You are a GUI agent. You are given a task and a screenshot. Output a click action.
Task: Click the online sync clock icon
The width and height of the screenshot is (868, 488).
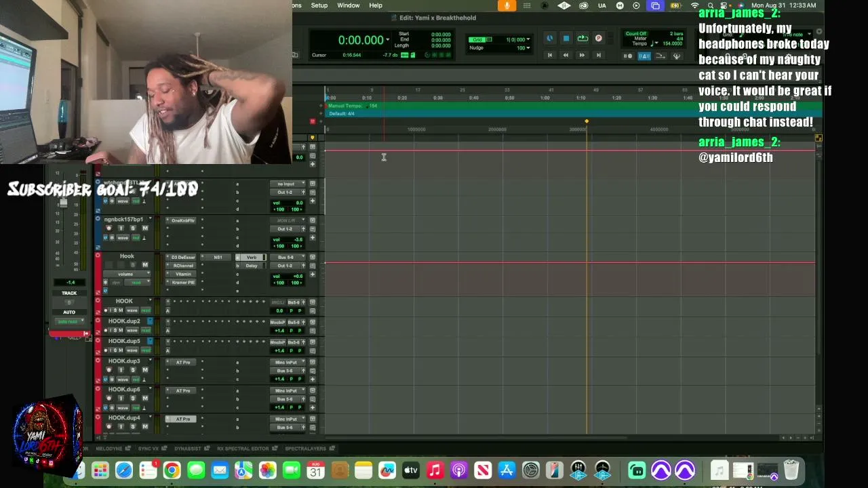tap(549, 39)
